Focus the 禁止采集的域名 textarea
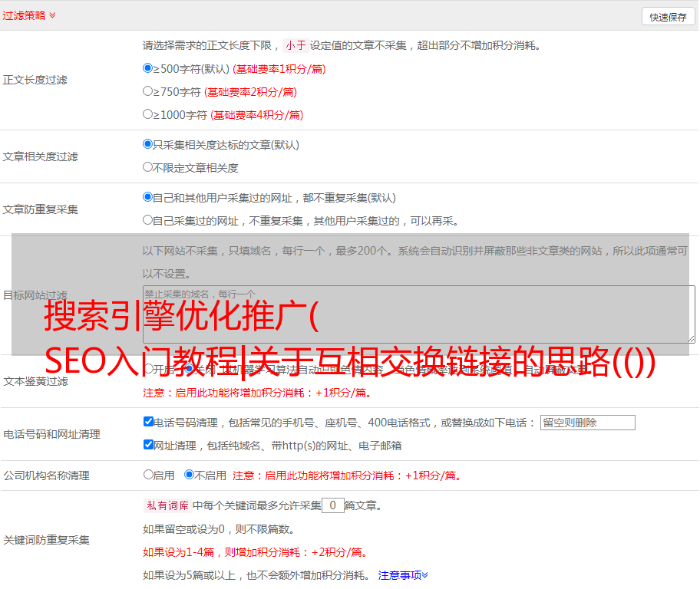 pyautogui.click(x=419, y=314)
